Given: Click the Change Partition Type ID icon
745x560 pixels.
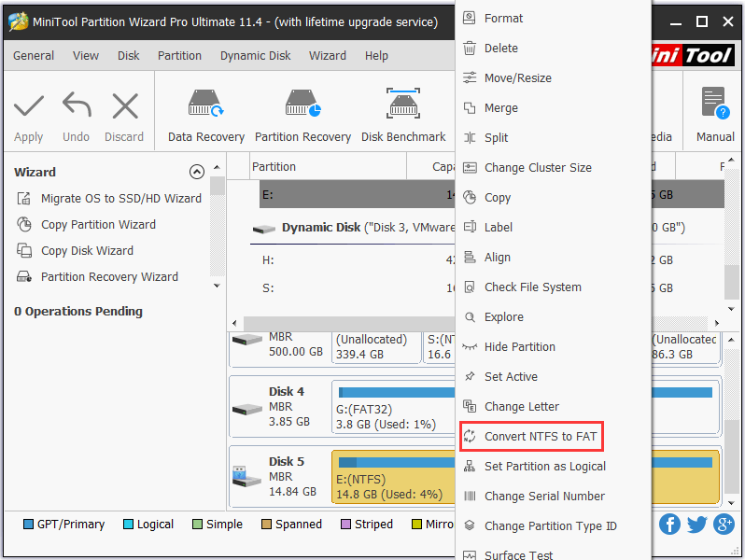Looking at the screenshot, I should 470,525.
